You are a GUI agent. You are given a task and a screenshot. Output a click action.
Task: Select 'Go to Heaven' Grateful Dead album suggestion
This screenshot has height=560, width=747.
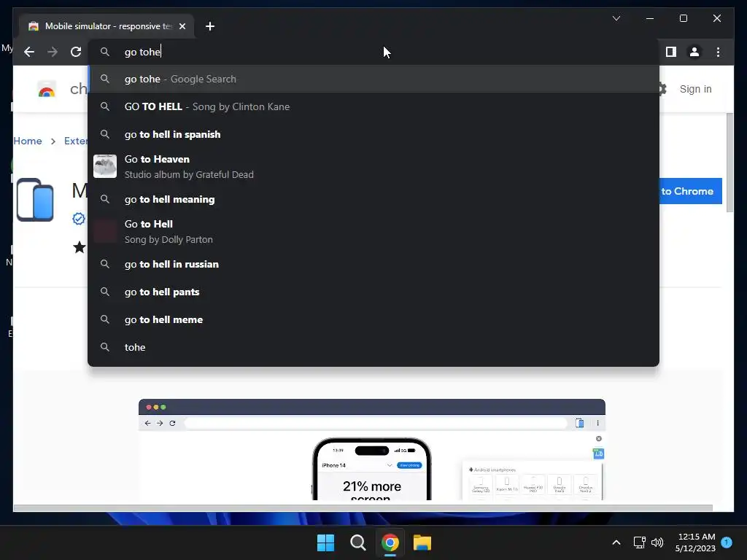click(373, 167)
